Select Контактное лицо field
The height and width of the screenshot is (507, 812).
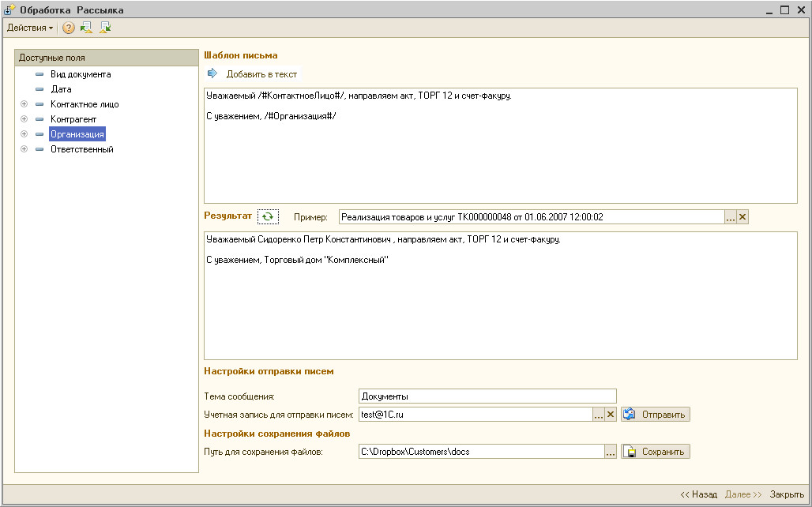(85, 104)
